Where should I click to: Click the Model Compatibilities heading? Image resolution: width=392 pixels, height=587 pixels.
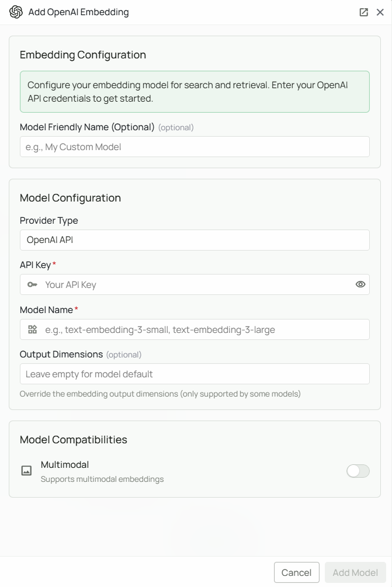tap(74, 439)
